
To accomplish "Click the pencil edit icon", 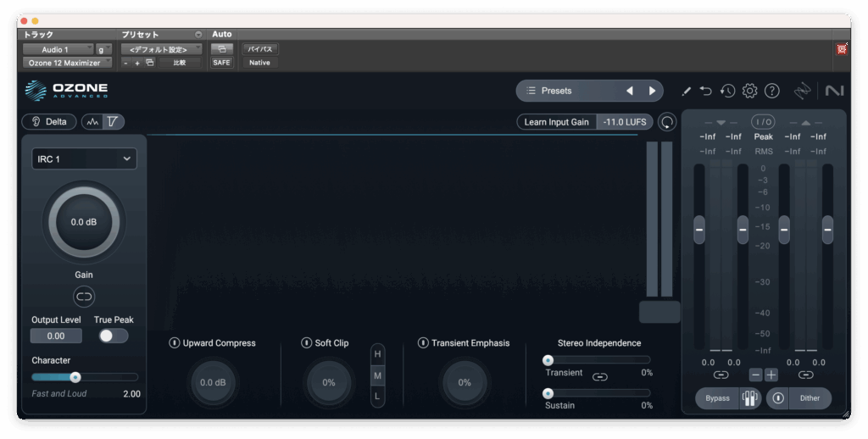I will coord(687,91).
